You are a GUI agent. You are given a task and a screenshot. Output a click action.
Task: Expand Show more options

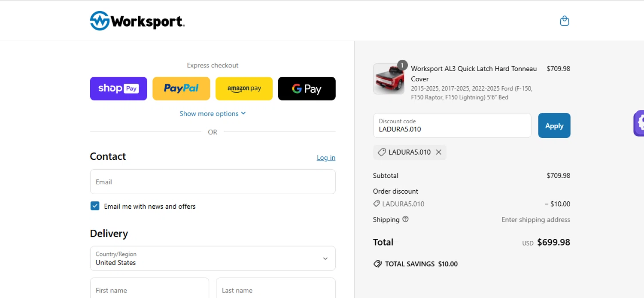213,113
